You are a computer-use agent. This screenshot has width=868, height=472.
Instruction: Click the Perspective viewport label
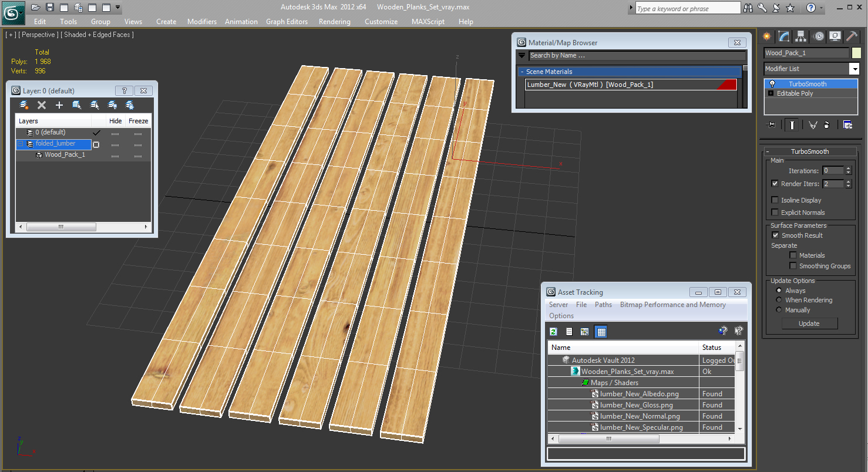pos(38,35)
